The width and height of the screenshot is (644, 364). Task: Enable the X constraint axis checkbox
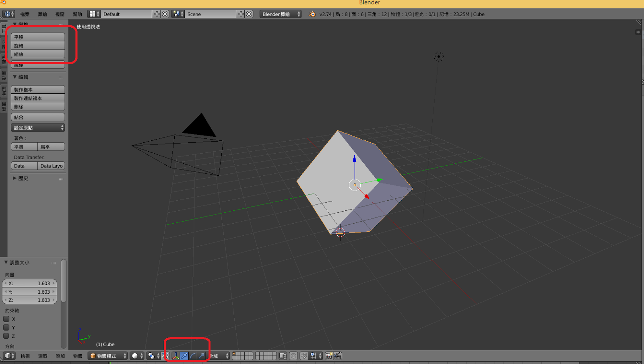tap(6, 319)
